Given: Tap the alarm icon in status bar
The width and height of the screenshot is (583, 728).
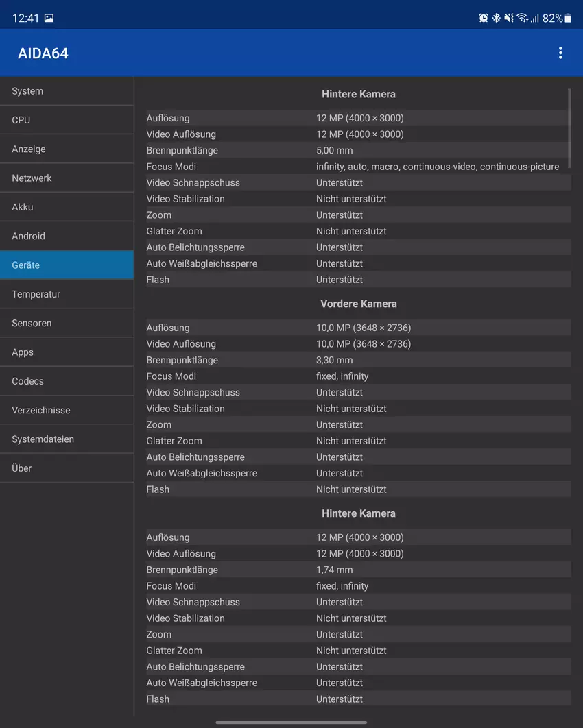Looking at the screenshot, I should pyautogui.click(x=483, y=19).
